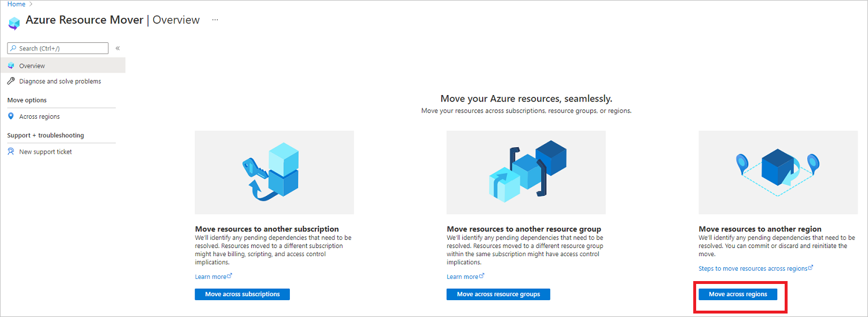The width and height of the screenshot is (868, 317).
Task: Open Learn more link under resource group card
Action: pos(462,276)
